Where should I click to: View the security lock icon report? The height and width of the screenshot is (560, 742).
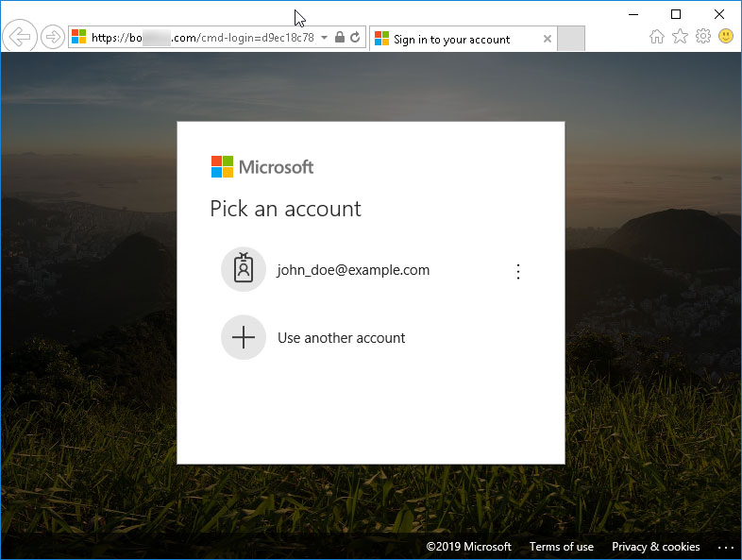339,37
